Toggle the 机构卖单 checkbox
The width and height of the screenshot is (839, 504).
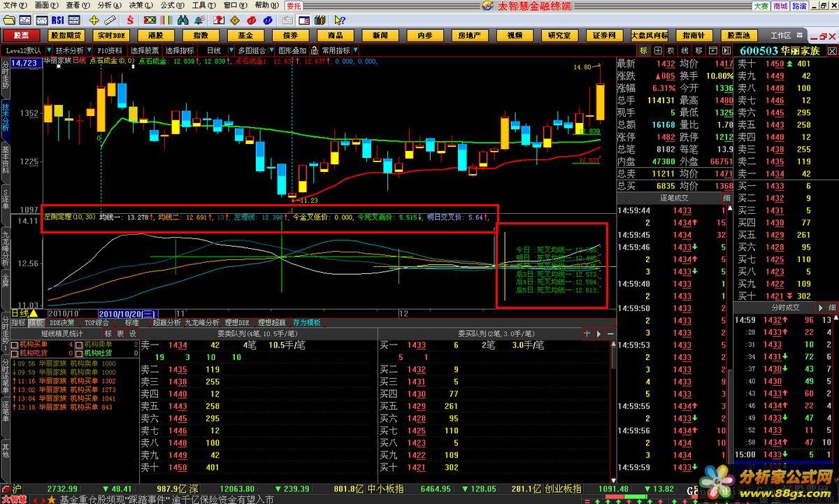pos(79,345)
